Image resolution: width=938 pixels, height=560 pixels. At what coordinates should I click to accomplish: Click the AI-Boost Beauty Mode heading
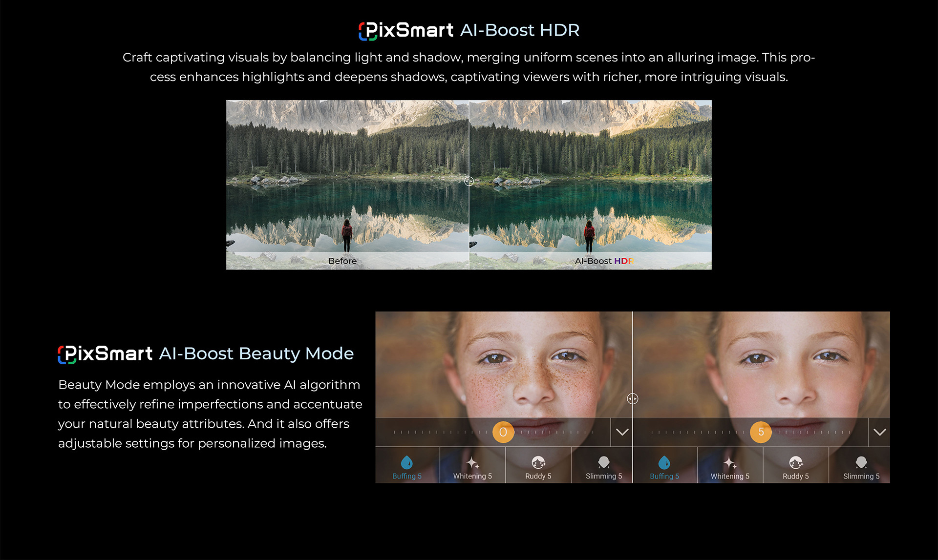(x=256, y=353)
